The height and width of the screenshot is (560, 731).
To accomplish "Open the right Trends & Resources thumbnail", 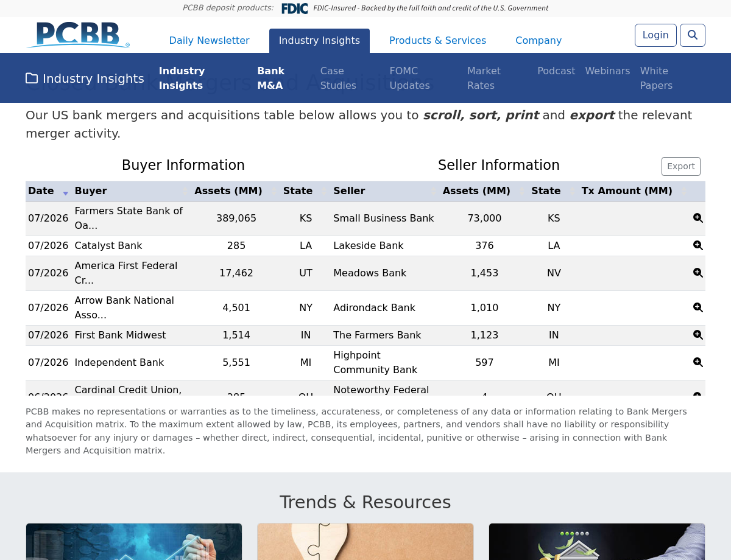I will coord(597,542).
